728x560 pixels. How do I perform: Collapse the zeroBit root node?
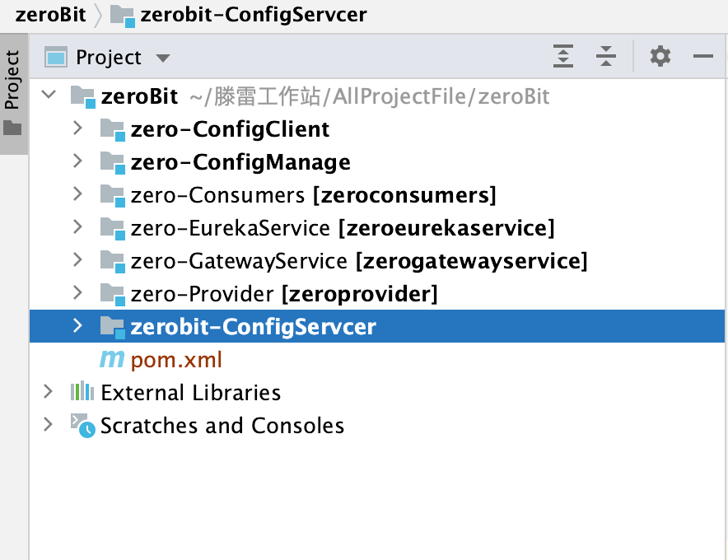(x=49, y=95)
